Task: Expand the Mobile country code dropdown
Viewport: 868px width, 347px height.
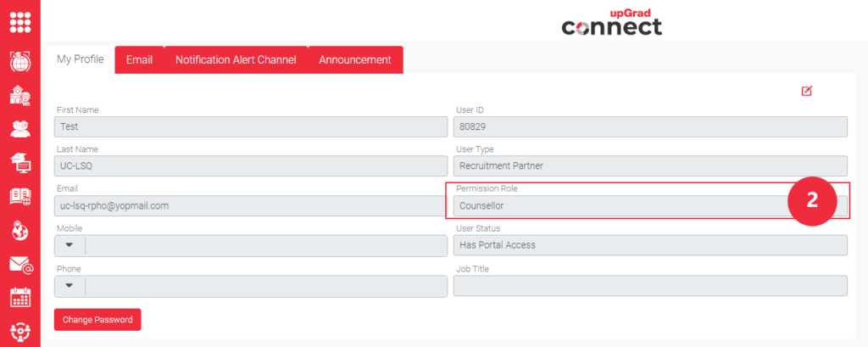Action: [70, 246]
